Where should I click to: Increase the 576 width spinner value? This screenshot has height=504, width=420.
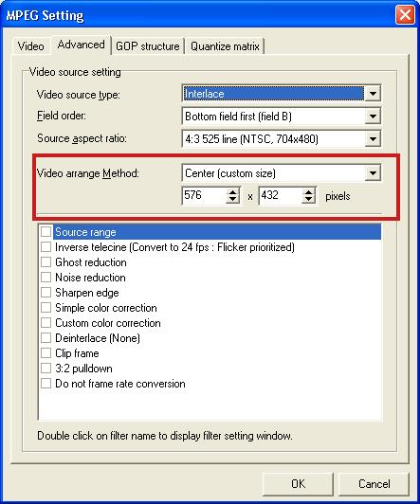(232, 191)
